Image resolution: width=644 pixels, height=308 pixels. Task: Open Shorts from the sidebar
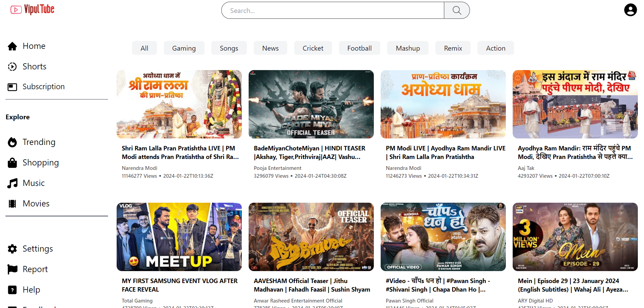click(x=35, y=67)
